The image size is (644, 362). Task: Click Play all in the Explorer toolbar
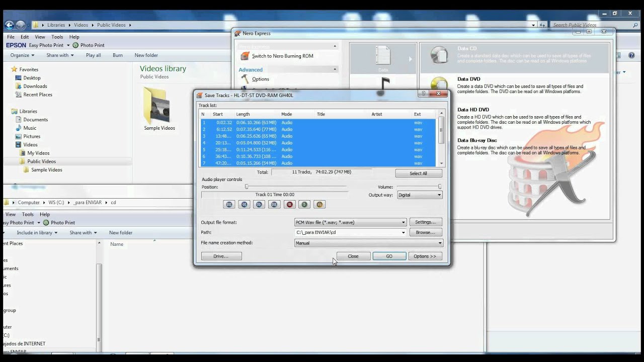tap(94, 55)
